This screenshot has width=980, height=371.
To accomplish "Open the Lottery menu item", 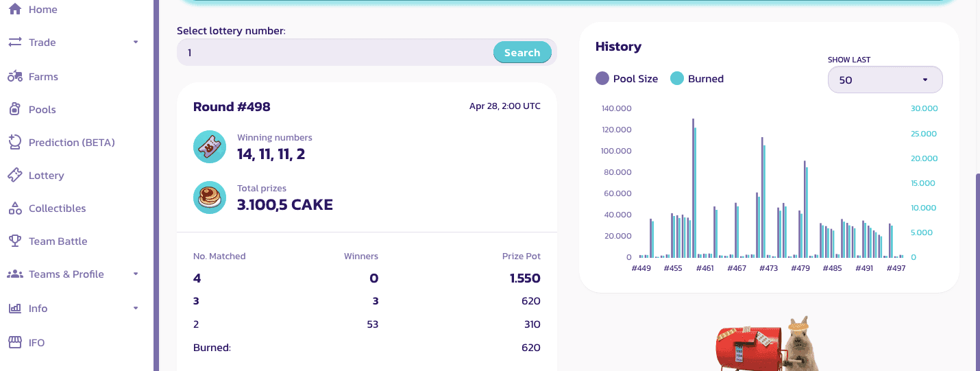I will coord(46,176).
